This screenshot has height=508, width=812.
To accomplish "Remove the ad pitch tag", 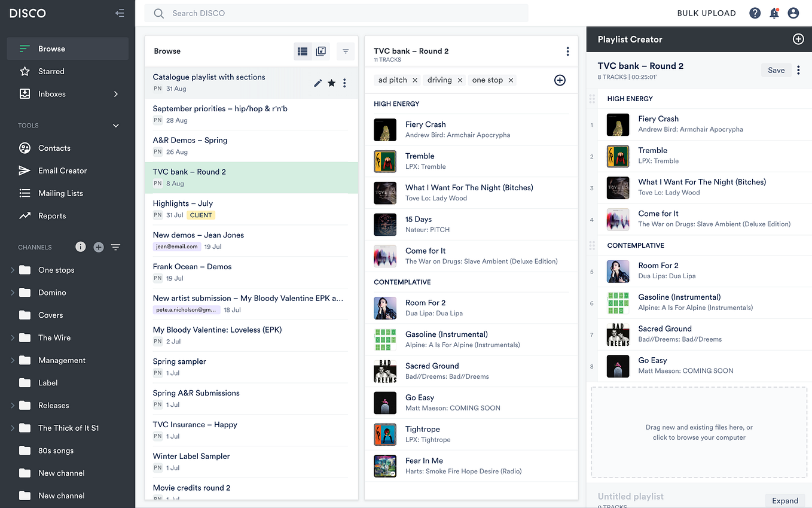I will (415, 80).
